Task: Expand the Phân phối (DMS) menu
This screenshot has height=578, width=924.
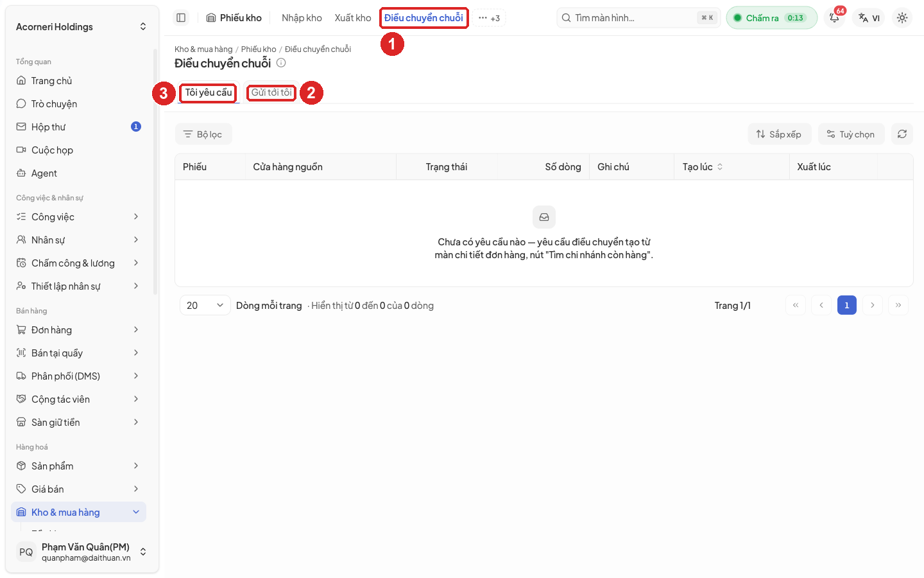Action: click(x=79, y=376)
